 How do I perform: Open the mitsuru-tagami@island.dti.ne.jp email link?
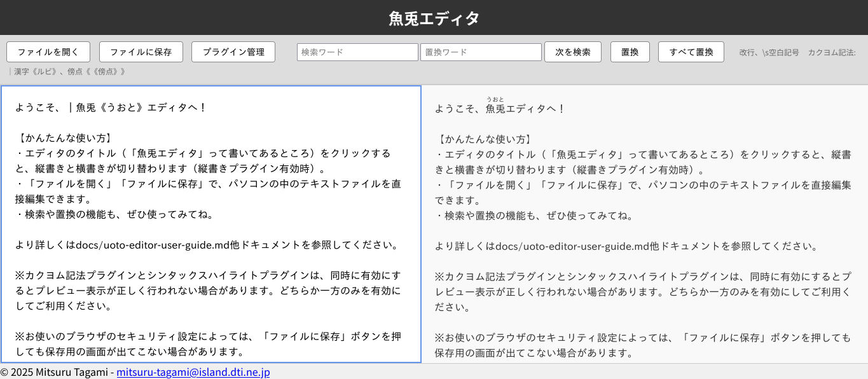coord(193,372)
